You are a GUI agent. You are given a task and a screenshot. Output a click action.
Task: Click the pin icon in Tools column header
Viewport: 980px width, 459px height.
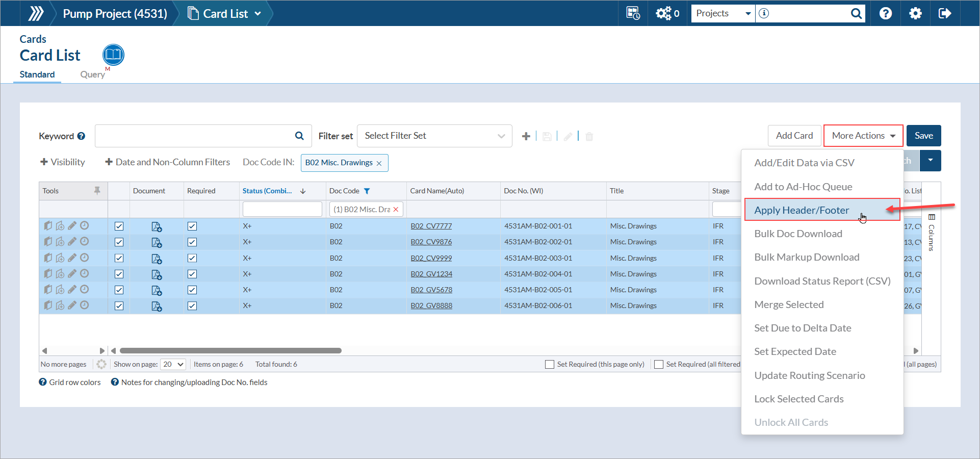(97, 191)
